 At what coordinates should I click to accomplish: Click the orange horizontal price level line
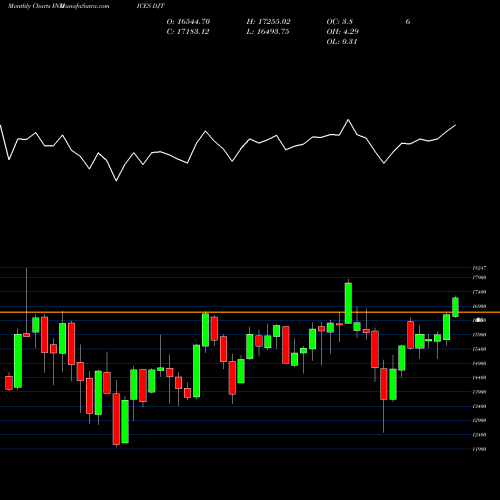coord(250,312)
